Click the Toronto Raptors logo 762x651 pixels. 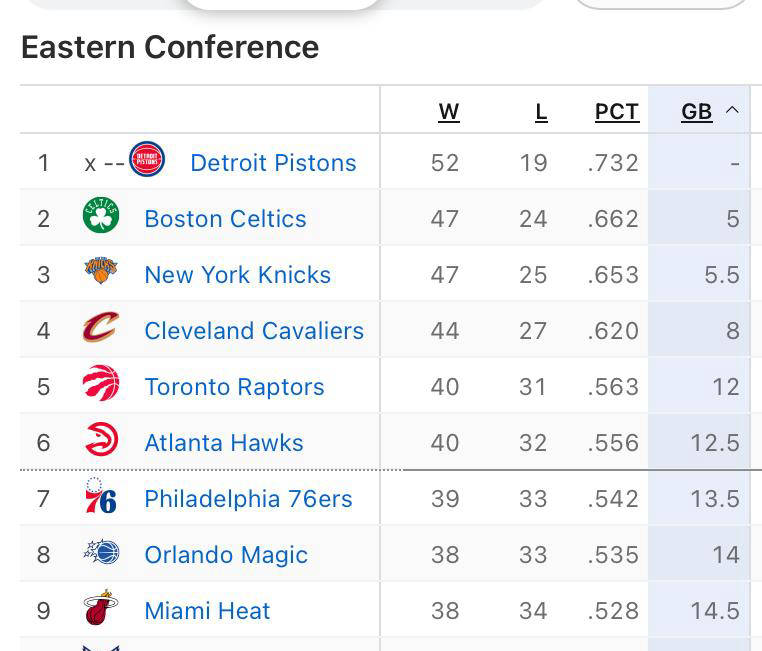click(101, 385)
